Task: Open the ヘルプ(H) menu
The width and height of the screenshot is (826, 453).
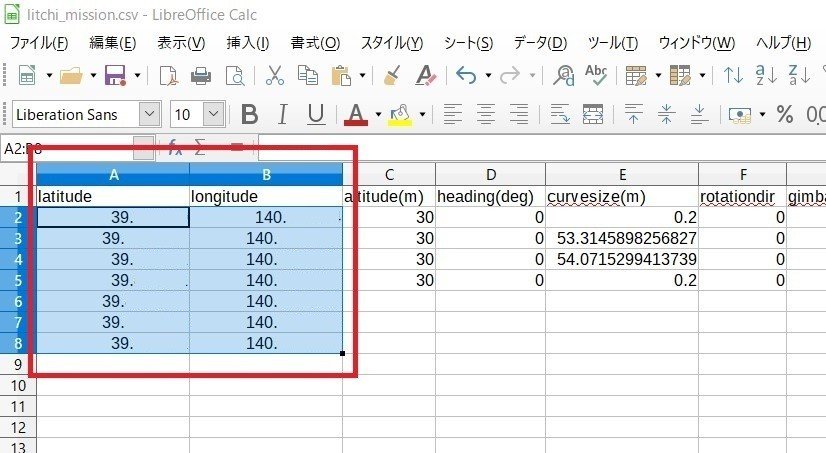Action: click(783, 43)
